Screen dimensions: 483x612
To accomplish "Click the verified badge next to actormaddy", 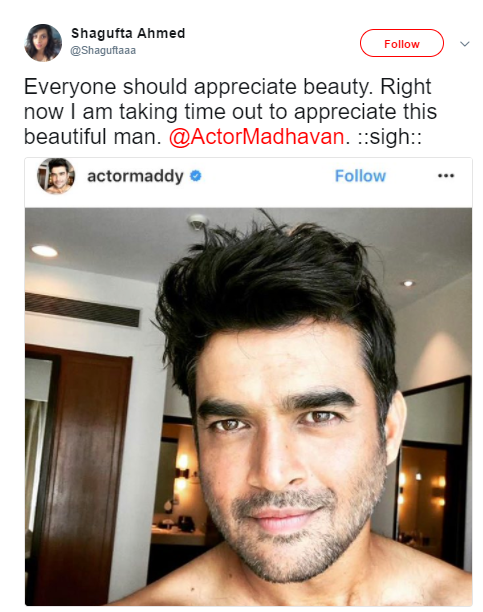I will [x=196, y=176].
